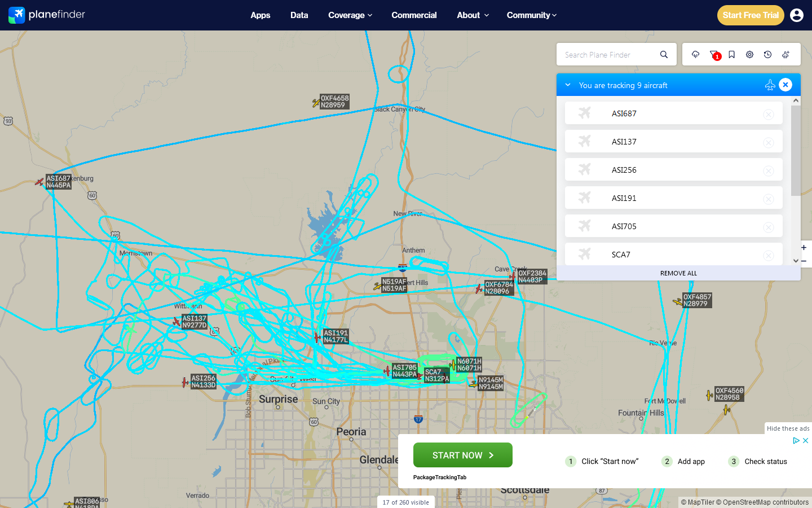Open the Commercial menu item

[414, 15]
